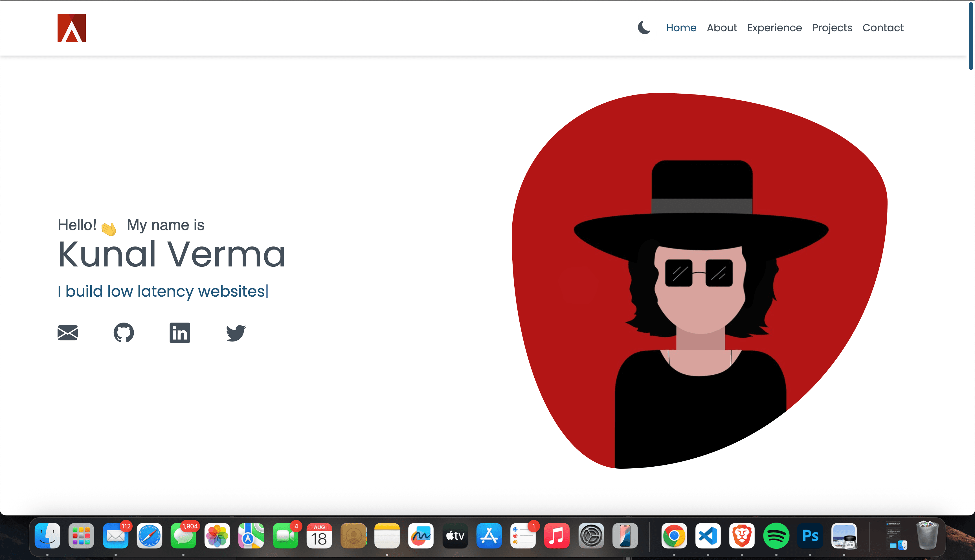The height and width of the screenshot is (560, 975).
Task: Go to the Home nav link
Action: (x=681, y=28)
